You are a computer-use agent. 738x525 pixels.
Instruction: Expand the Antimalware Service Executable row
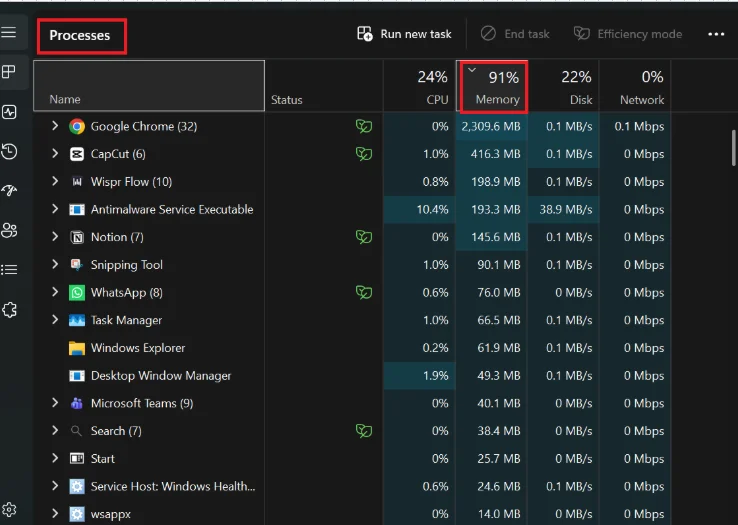[x=55, y=209]
